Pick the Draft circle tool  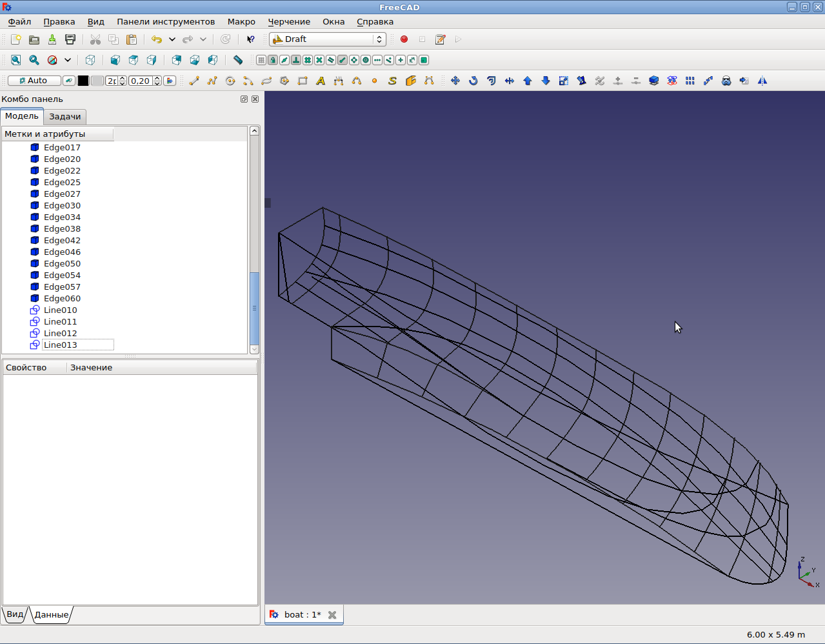[x=230, y=81]
